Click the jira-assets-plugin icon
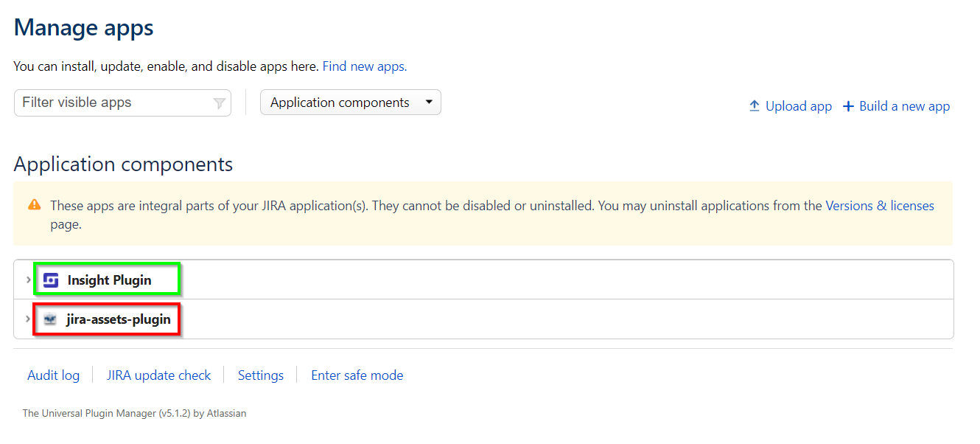This screenshot has height=444, width=980. 50,319
